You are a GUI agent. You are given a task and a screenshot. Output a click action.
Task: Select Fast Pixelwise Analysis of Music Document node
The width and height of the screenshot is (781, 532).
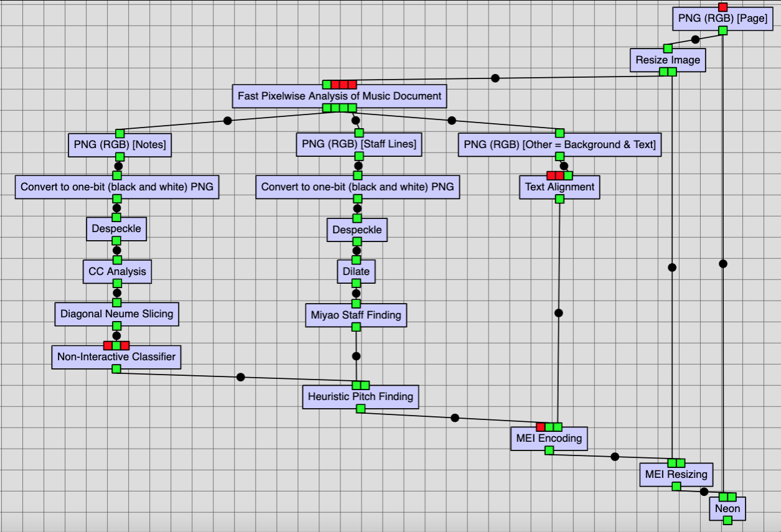(x=340, y=96)
